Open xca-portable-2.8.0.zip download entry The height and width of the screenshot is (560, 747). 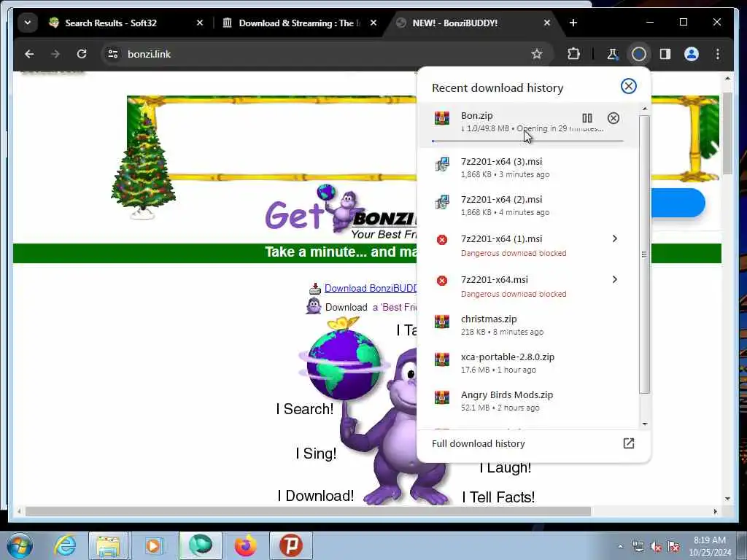pyautogui.click(x=528, y=363)
